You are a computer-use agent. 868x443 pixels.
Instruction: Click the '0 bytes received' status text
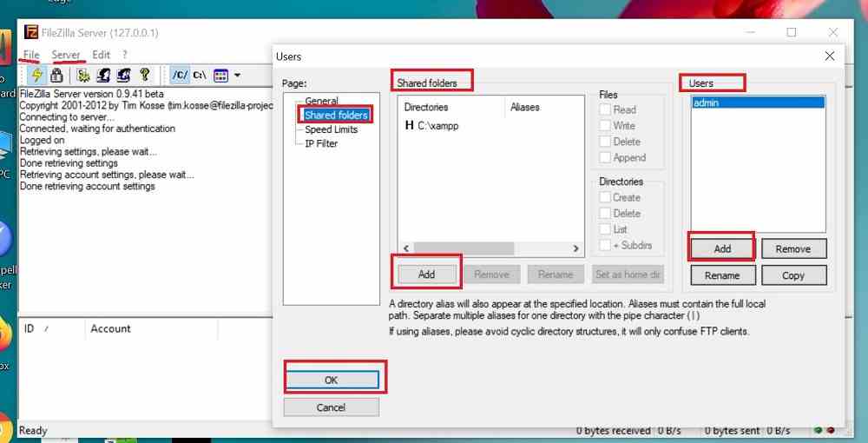point(614,430)
